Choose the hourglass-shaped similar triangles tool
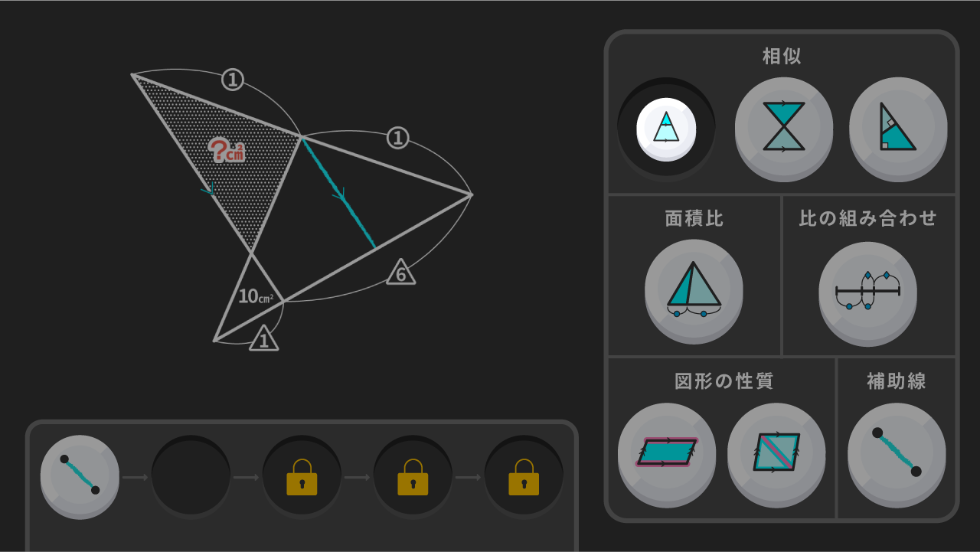The height and width of the screenshot is (552, 980). pos(784,127)
